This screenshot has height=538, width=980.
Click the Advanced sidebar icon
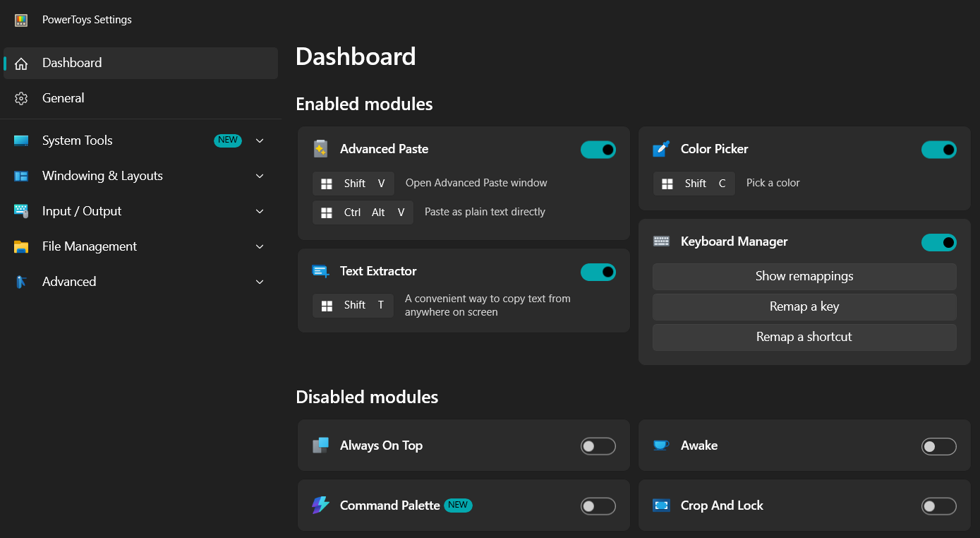point(21,282)
